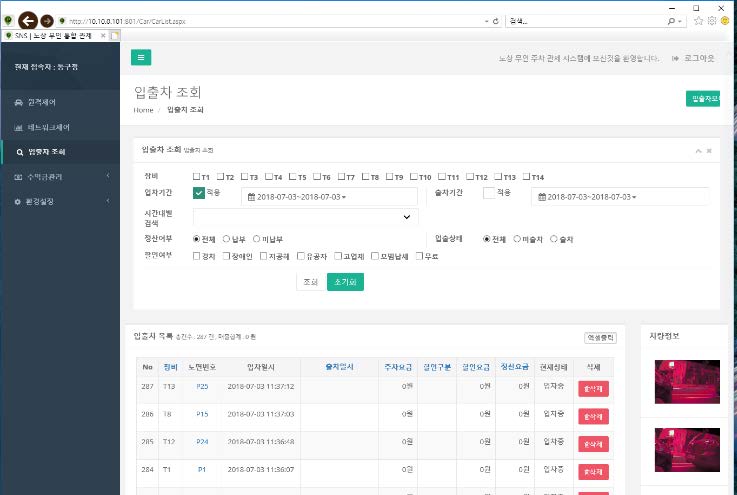This screenshot has width=737, height=495.
Task: Uncheck the 입차기간 적용 checkbox
Action: pos(199,193)
